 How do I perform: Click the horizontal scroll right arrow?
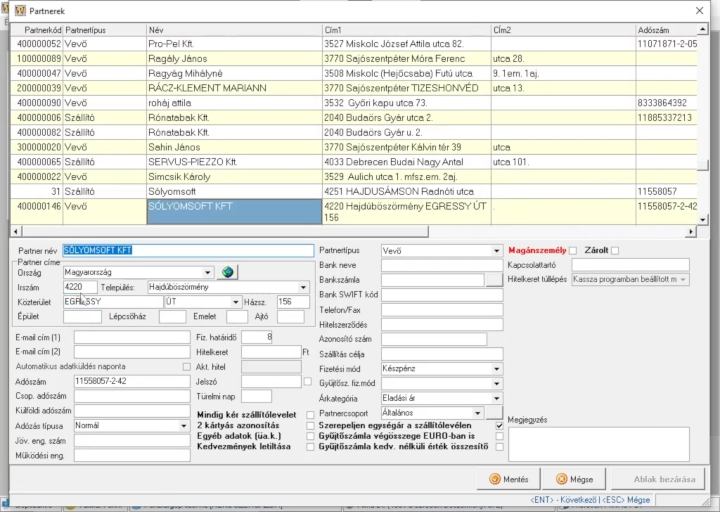pyautogui.click(x=690, y=232)
